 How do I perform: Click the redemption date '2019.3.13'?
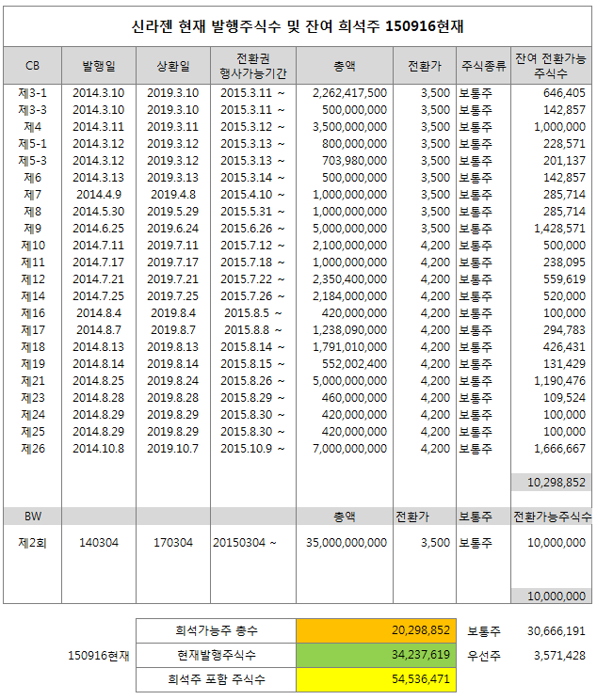pos(172,178)
